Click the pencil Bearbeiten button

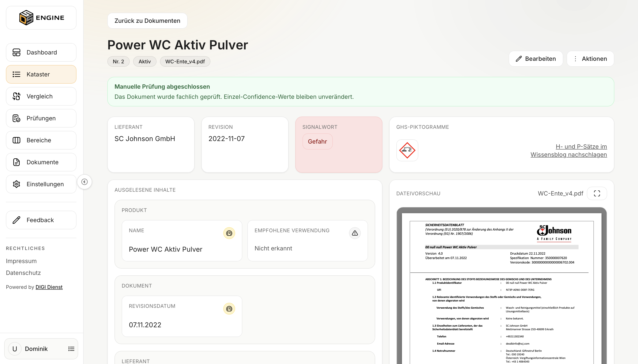[x=536, y=59]
